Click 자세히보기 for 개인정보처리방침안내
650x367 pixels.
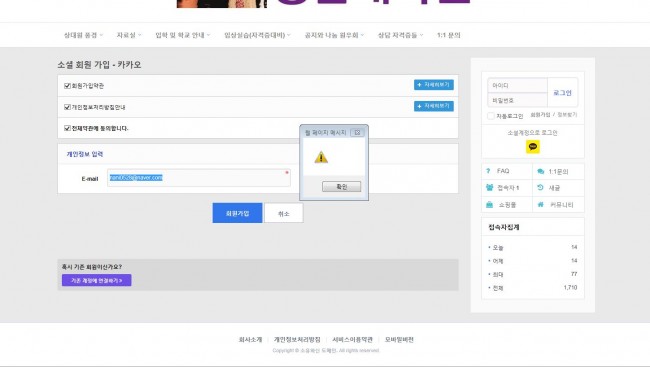(434, 106)
